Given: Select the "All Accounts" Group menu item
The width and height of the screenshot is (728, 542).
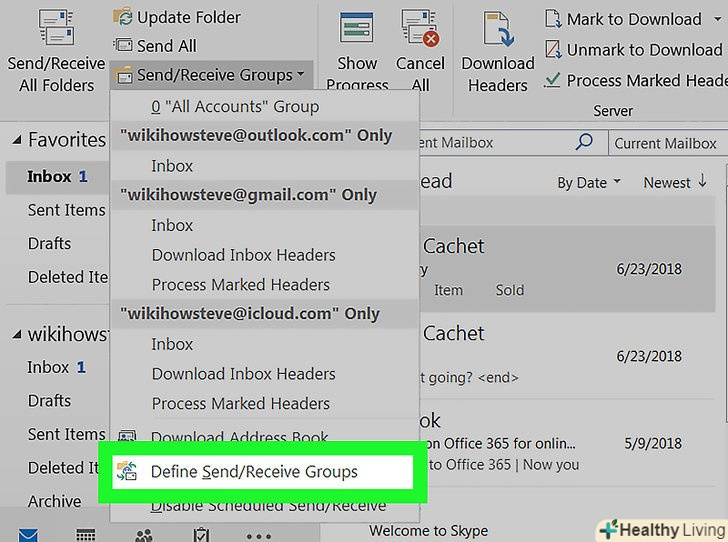Looking at the screenshot, I should 265,106.
